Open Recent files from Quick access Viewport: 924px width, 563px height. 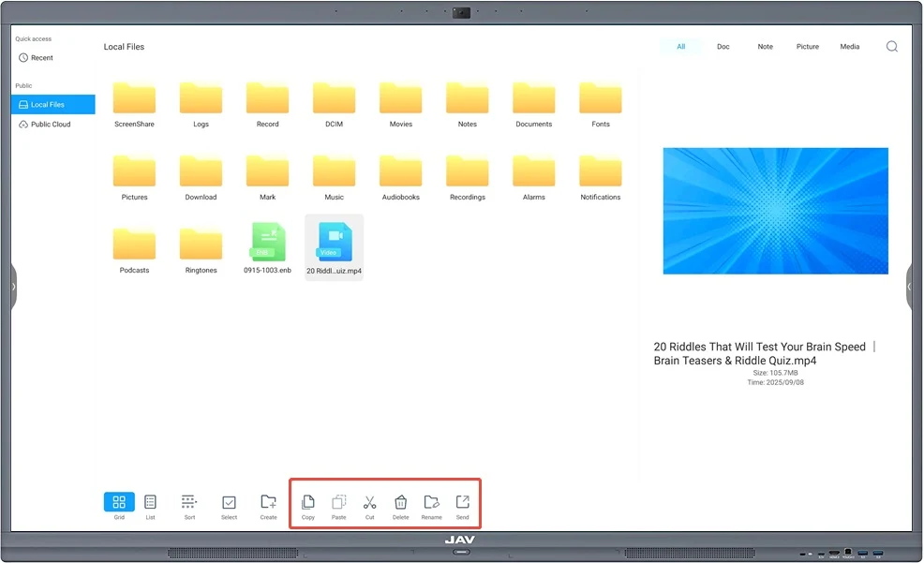tap(36, 57)
